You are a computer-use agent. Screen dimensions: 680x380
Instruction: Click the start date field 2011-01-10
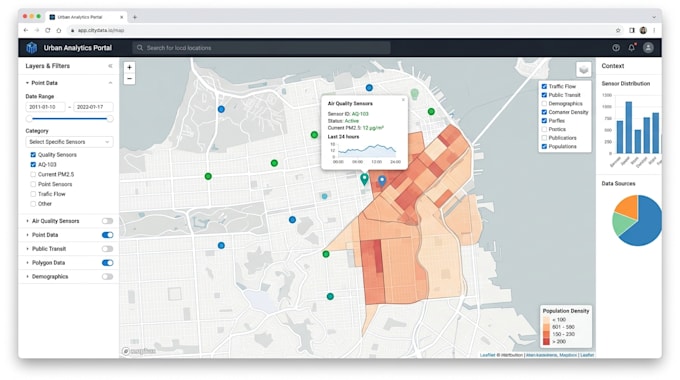tap(45, 107)
